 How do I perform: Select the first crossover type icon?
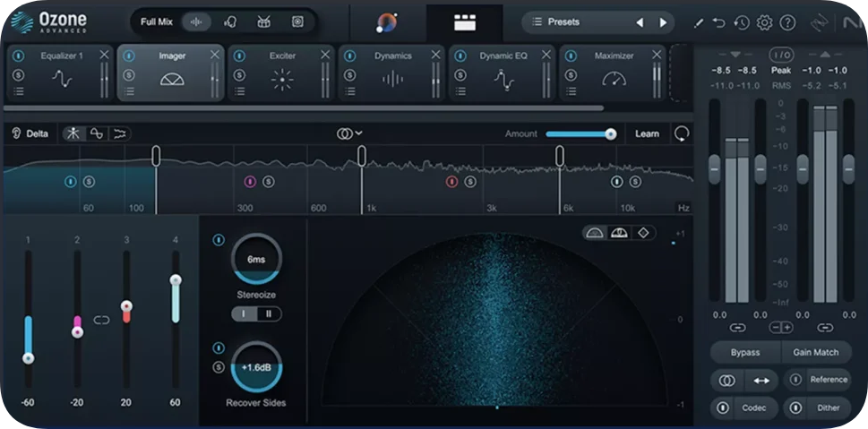(x=73, y=133)
